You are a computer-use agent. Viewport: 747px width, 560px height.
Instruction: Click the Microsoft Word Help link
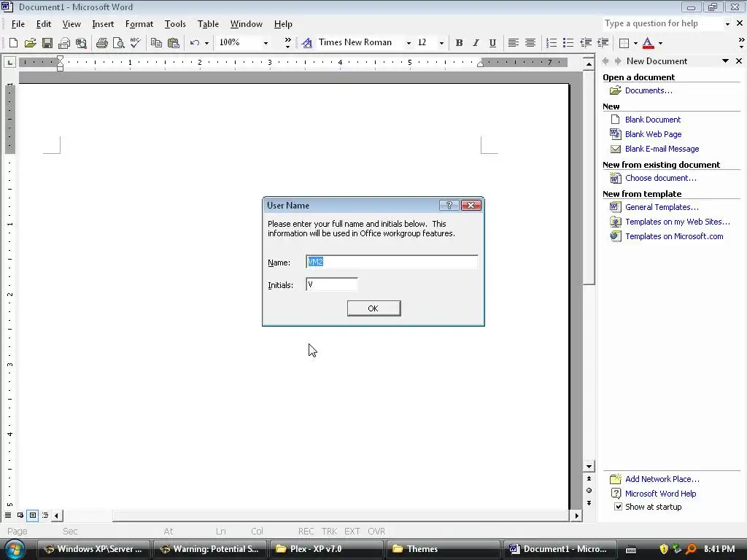tap(660, 494)
